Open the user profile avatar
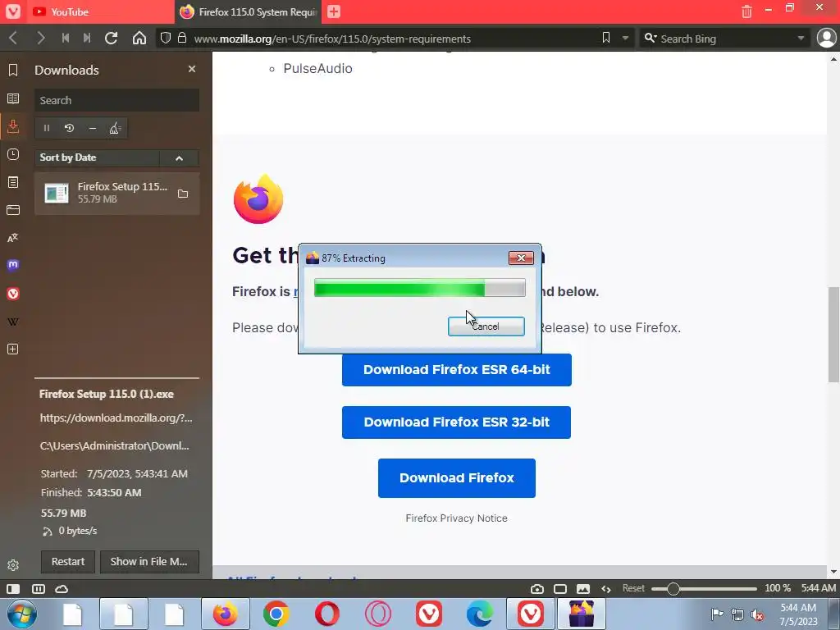Screen dimensions: 840x630 click(x=826, y=38)
